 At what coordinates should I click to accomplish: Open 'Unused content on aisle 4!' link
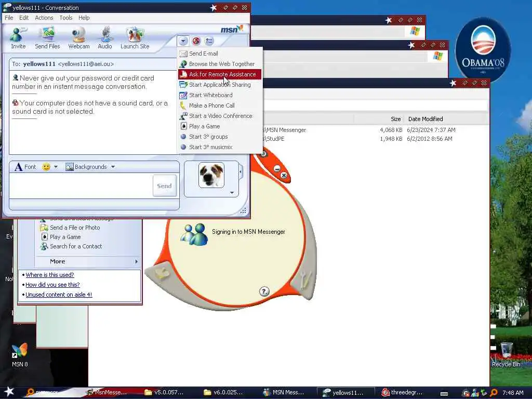tap(59, 295)
